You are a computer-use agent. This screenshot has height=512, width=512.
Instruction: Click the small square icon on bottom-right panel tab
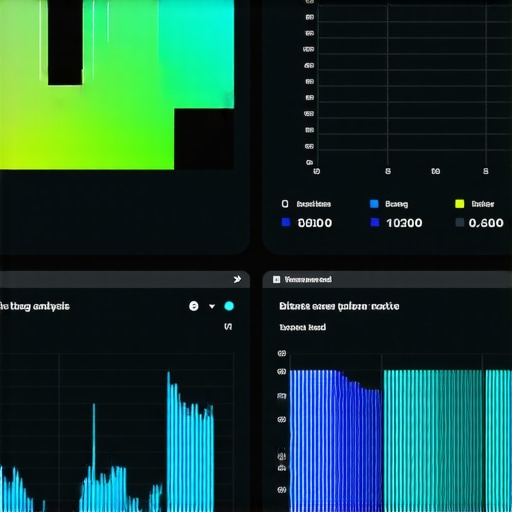point(276,279)
